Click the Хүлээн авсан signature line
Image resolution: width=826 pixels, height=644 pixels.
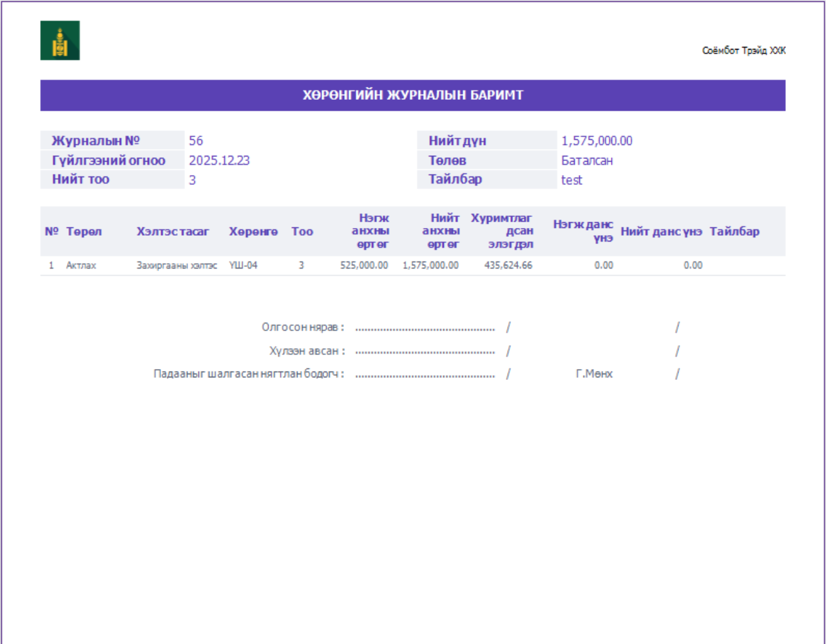coord(425,352)
